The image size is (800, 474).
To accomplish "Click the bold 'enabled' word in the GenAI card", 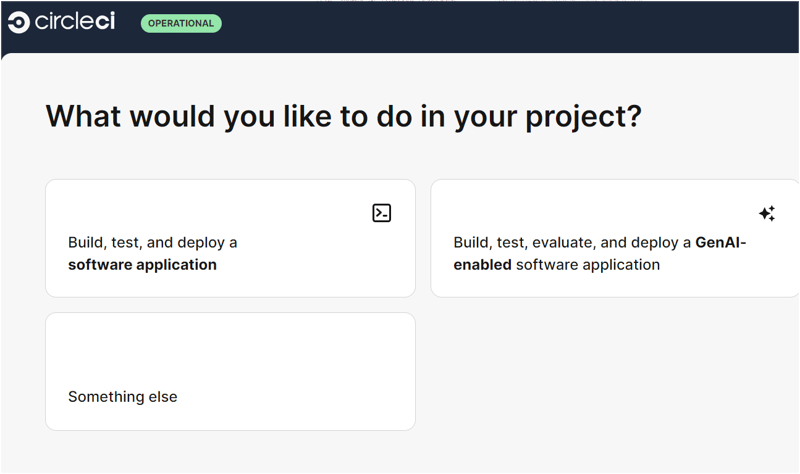I will (x=482, y=265).
